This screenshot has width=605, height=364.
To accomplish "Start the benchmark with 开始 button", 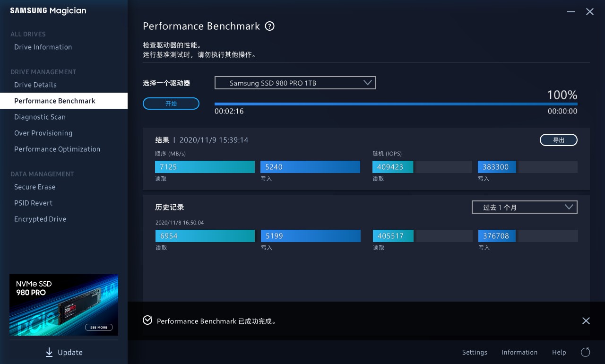I will point(171,104).
